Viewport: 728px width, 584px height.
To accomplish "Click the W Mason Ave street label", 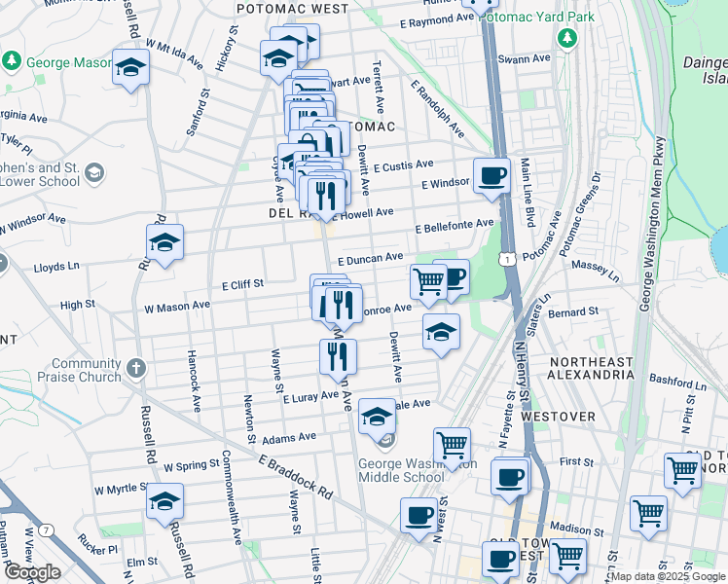I will pyautogui.click(x=177, y=307).
